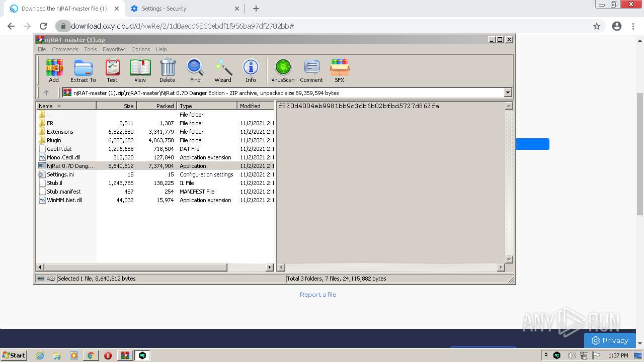
Task: Open the Chrome three-dot menu
Action: [633, 26]
